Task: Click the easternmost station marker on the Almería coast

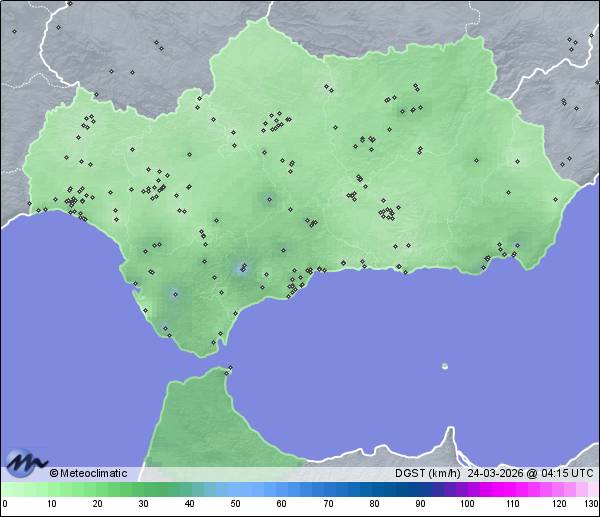Action: (517, 245)
